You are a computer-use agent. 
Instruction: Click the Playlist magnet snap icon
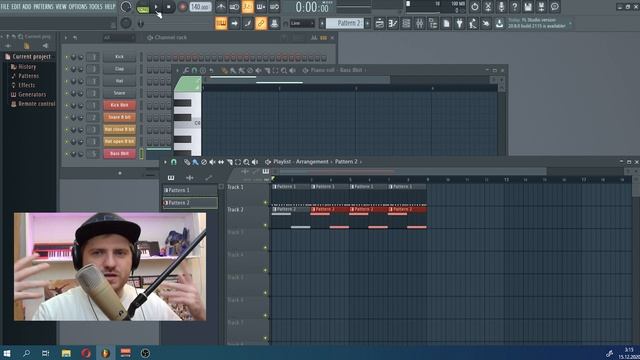[173, 162]
